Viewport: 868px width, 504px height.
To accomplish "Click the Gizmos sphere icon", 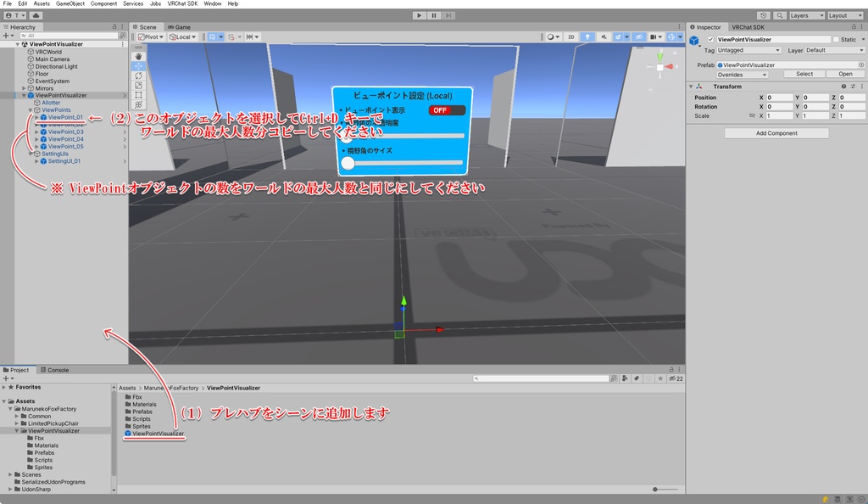I will 671,37.
